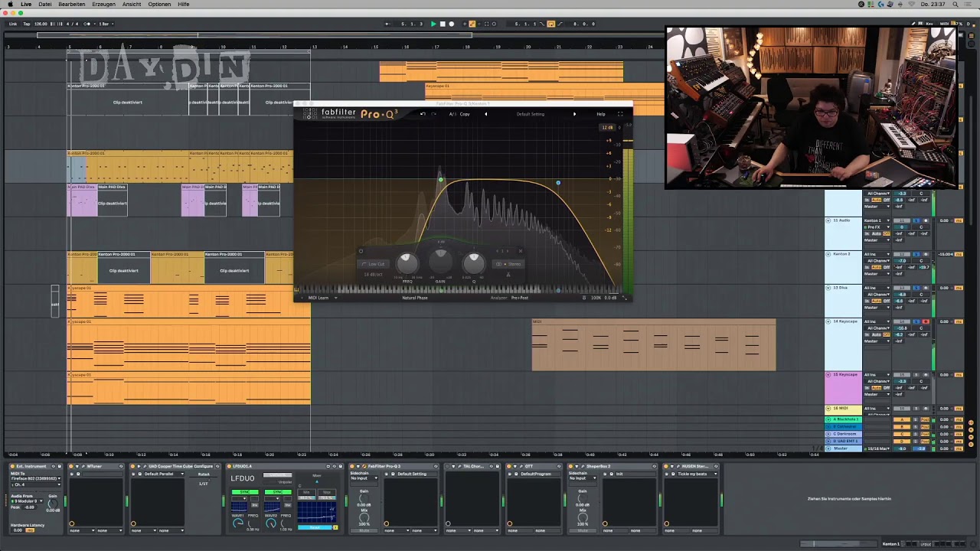Collapse the Kenton 2 track
The width and height of the screenshot is (980, 551).
828,254
